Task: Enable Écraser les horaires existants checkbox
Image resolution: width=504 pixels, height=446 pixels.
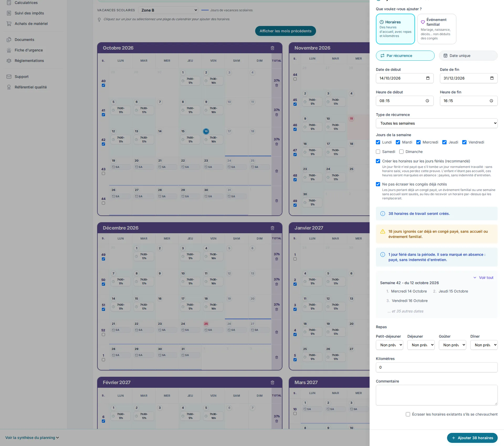Action: click(x=408, y=414)
